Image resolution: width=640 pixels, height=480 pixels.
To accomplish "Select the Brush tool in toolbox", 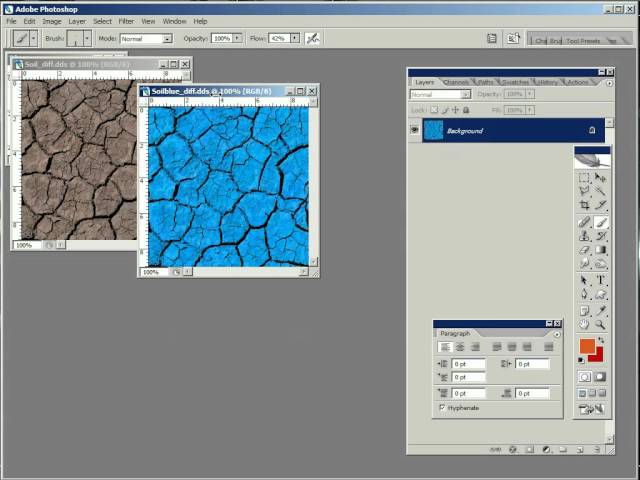I will point(600,222).
